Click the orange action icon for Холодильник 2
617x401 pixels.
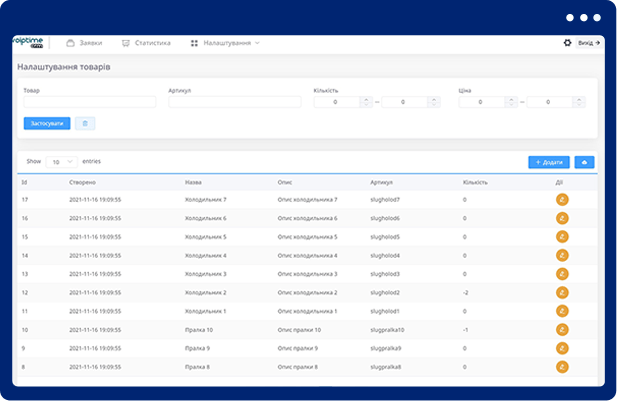(x=562, y=292)
